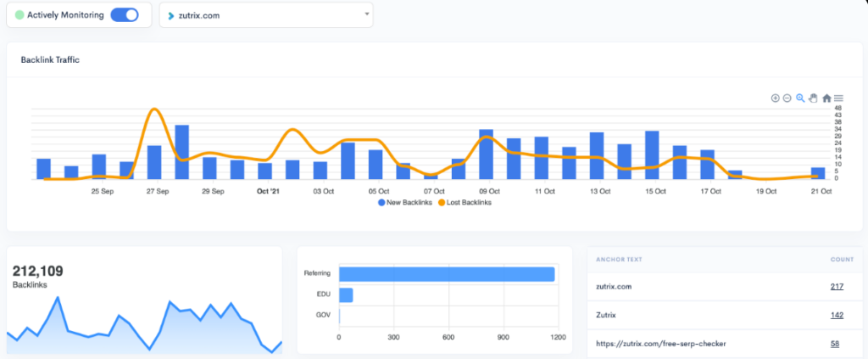The width and height of the screenshot is (868, 359).
Task: Activate the selection zoom magnifier tool
Action: [800, 98]
